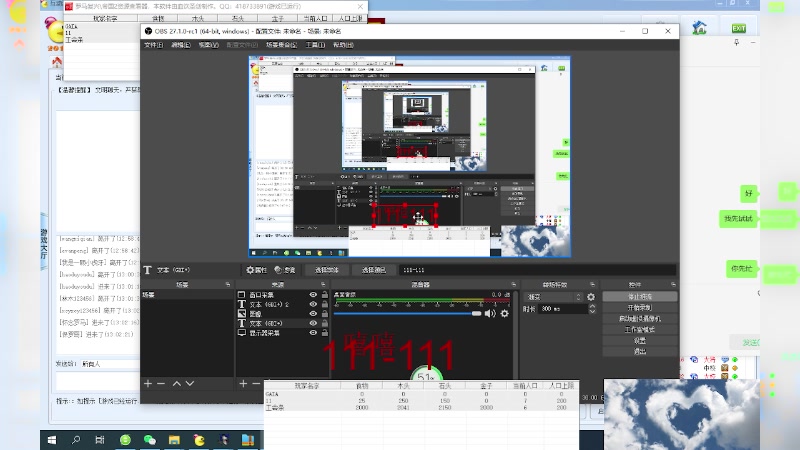
Task: Open WeChat from taskbar
Action: (x=149, y=440)
